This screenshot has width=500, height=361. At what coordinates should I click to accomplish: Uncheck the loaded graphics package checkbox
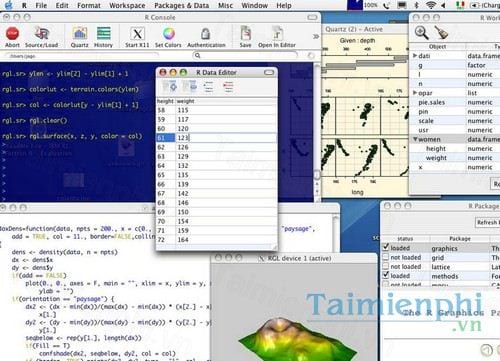pyautogui.click(x=386, y=247)
